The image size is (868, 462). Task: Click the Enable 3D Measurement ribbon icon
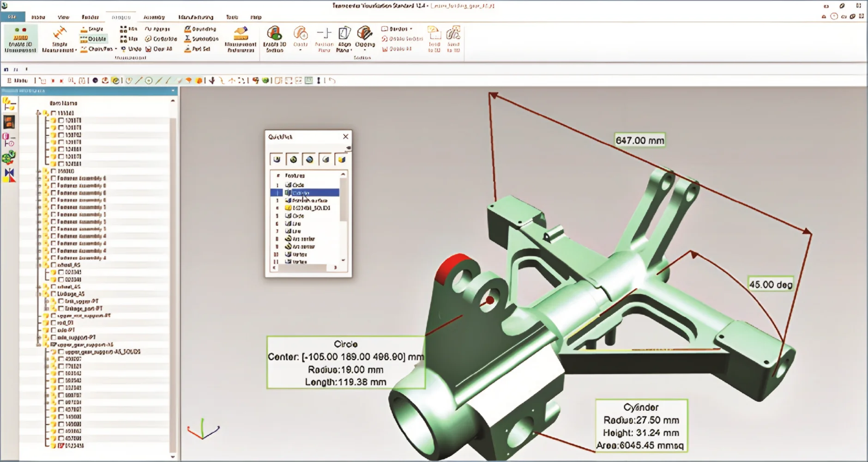coord(20,33)
